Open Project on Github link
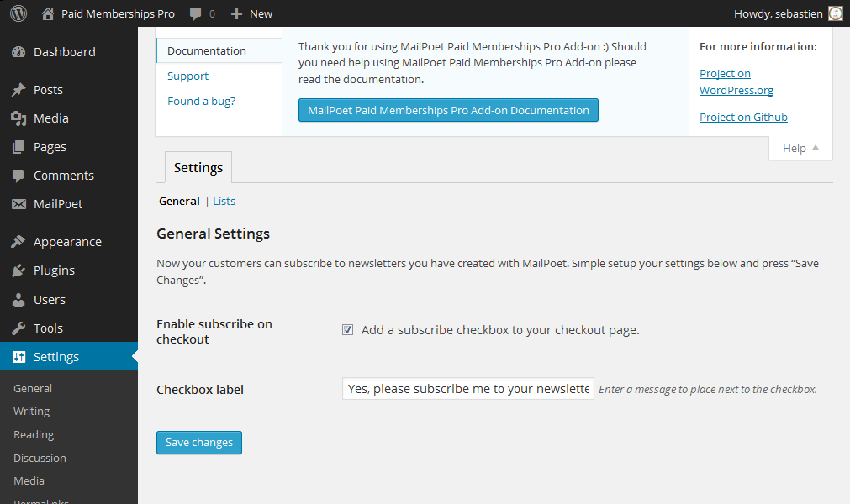 point(743,117)
